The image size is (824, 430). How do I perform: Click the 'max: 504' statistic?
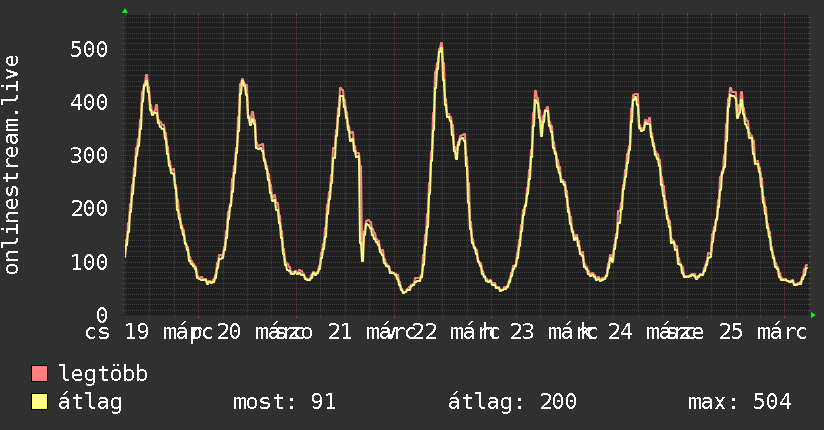tap(739, 402)
